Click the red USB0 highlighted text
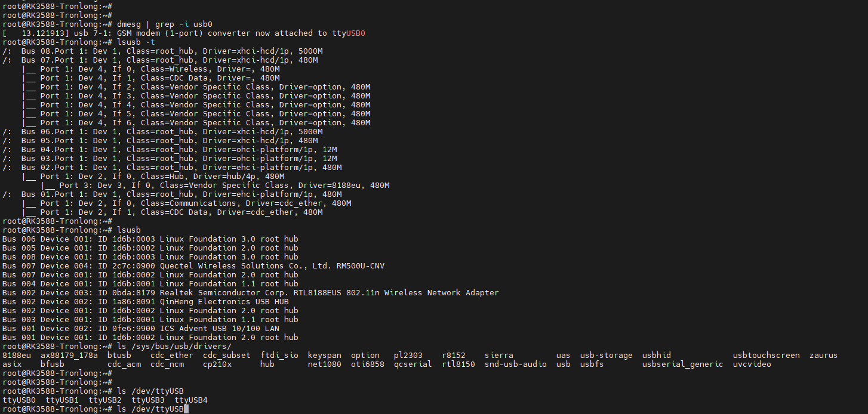Image resolution: width=868 pixels, height=414 pixels. pos(356,33)
